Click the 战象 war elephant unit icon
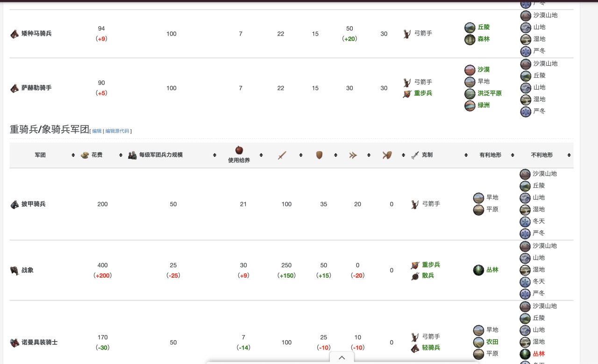The image size is (598, 364). 14,270
